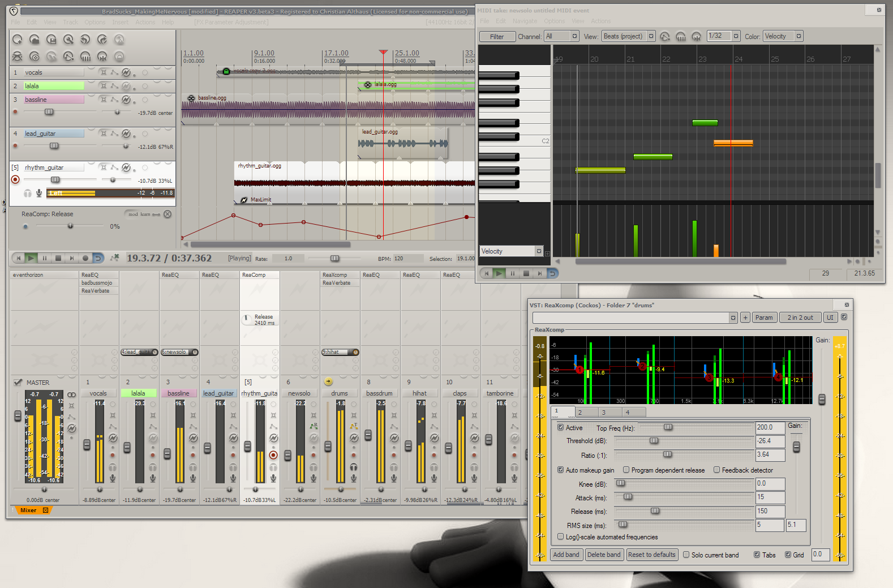Toggle repeat in MIDI editor transport
The height and width of the screenshot is (588, 893).
pos(552,273)
